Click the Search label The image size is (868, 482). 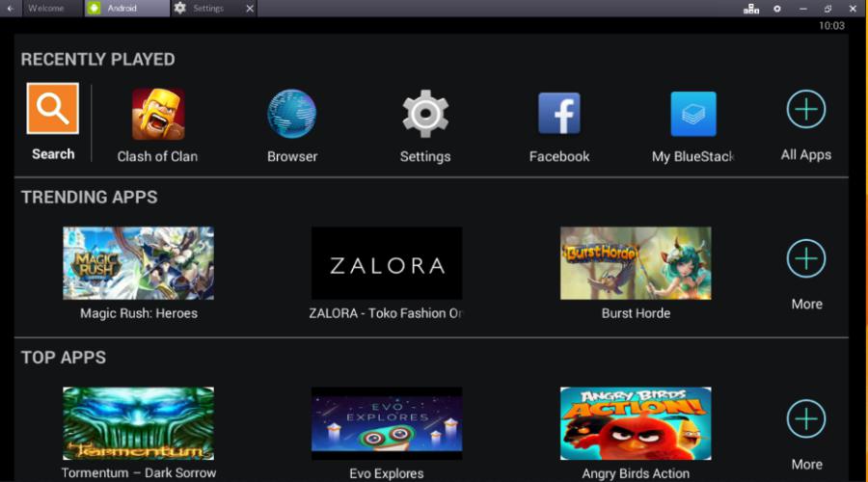click(53, 154)
